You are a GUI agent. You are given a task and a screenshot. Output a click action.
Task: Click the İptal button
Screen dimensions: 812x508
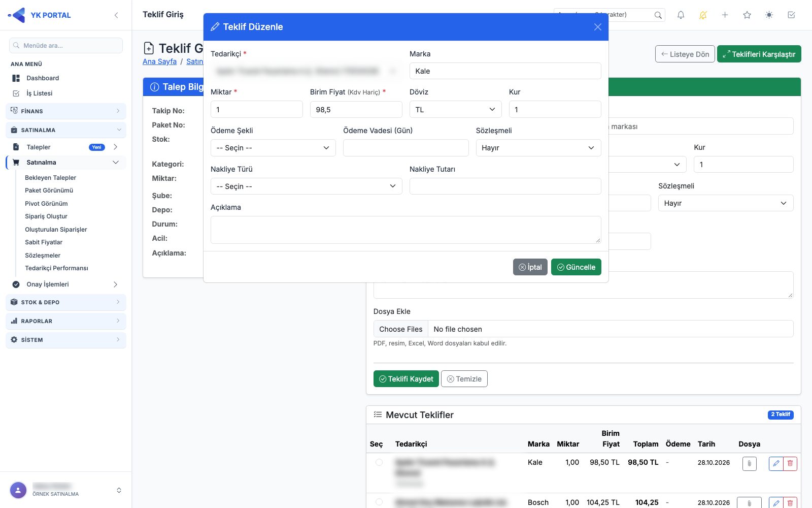pos(530,267)
